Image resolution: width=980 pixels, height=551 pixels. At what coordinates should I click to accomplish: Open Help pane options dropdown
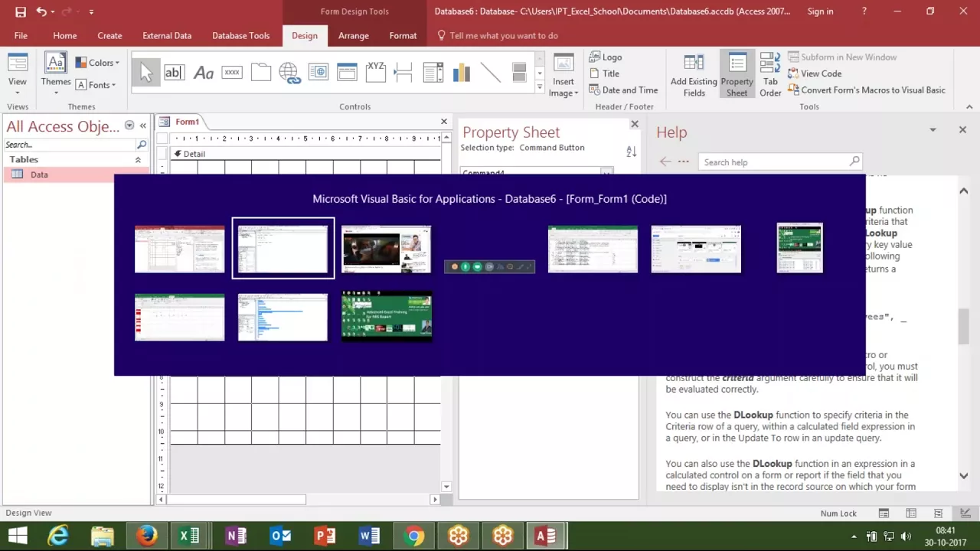(933, 130)
